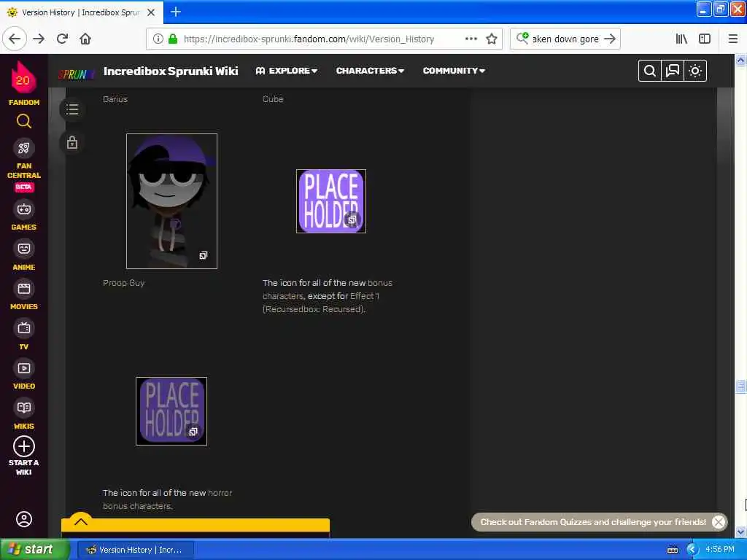The width and height of the screenshot is (747, 560).
Task: Open the Games controller icon
Action: coord(24,209)
